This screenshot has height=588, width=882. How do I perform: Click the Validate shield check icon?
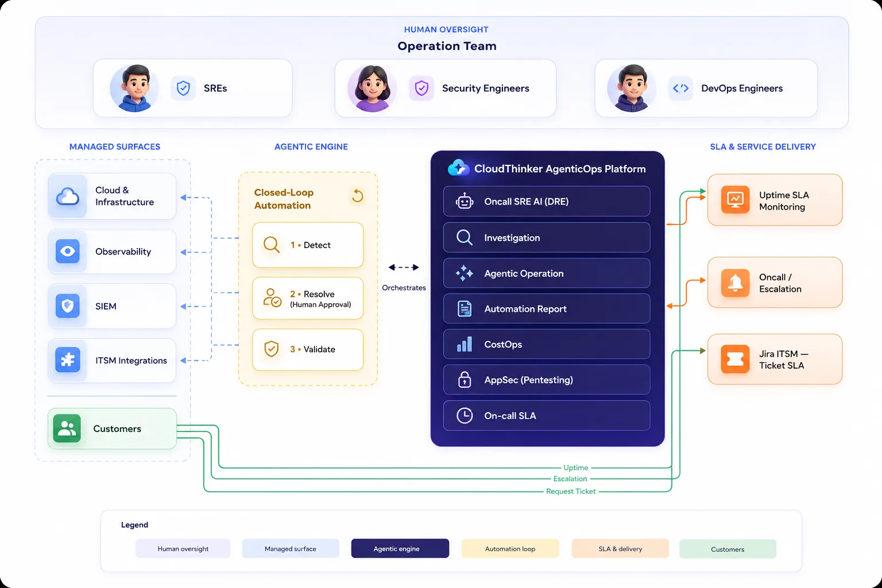click(272, 349)
